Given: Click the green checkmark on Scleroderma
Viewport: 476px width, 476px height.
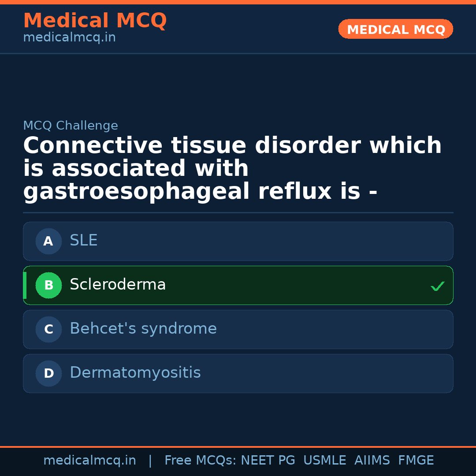Looking at the screenshot, I should click(437, 286).
